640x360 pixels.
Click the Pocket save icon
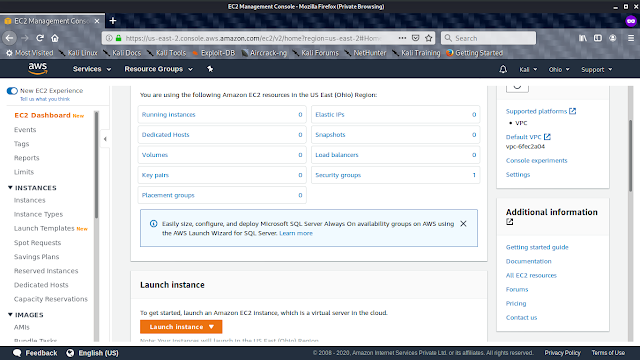416,38
